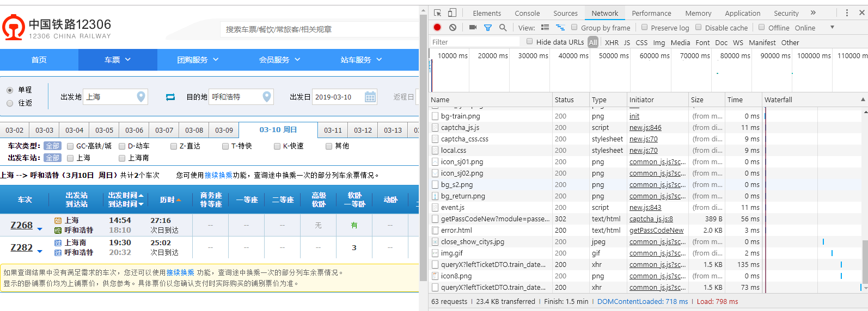Image resolution: width=868 pixels, height=311 pixels.
Task: Switch to the Sources tab
Action: (x=565, y=13)
